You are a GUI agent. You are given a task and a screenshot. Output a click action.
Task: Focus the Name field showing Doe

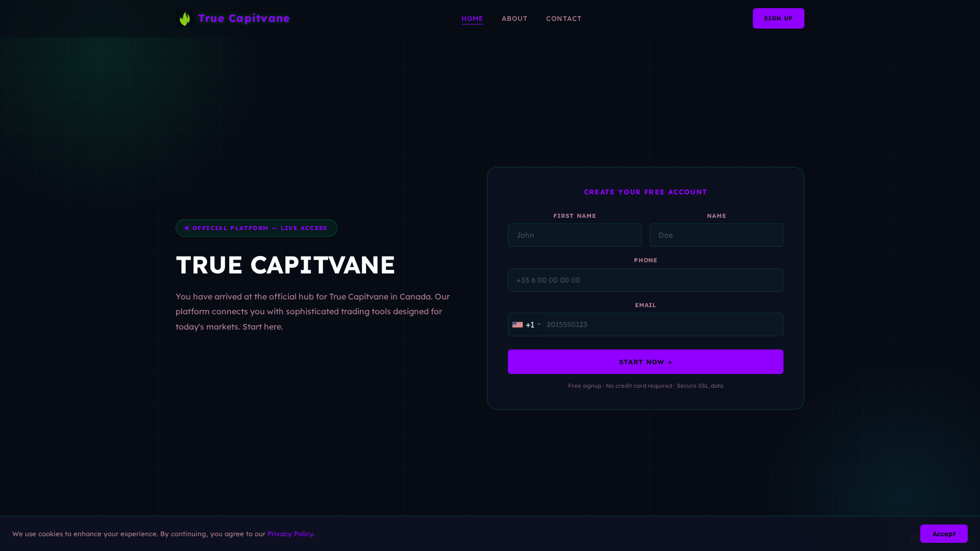(x=717, y=235)
